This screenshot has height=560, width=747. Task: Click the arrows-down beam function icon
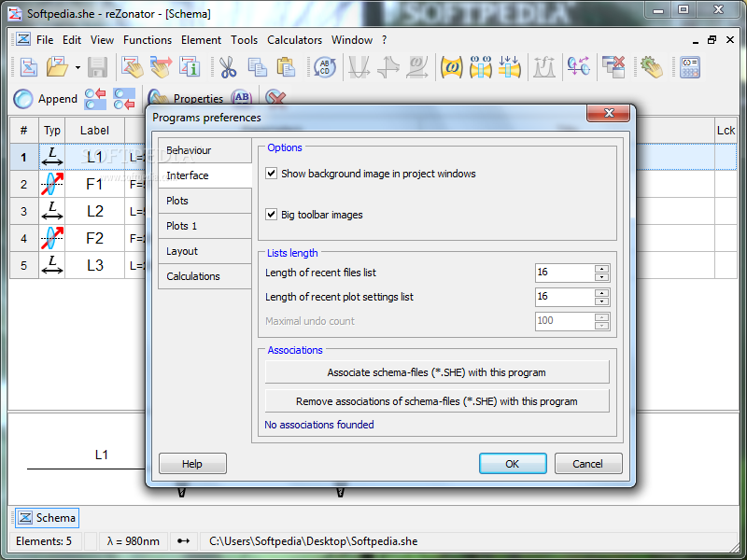coord(509,67)
